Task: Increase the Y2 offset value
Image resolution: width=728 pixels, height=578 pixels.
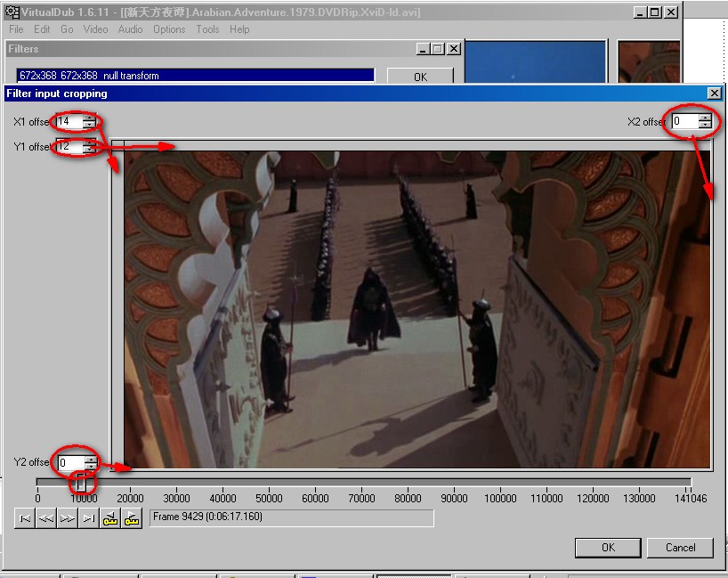Action: pyautogui.click(x=91, y=459)
